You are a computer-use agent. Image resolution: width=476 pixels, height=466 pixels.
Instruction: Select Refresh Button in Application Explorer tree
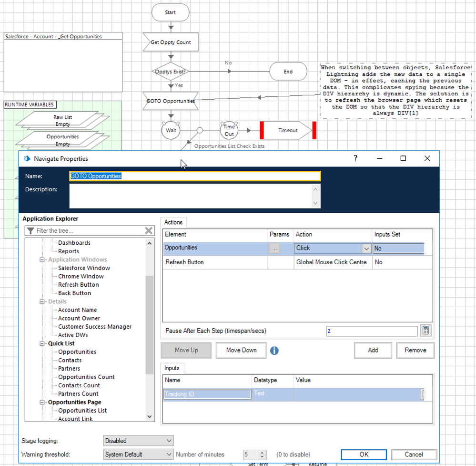[x=78, y=285]
